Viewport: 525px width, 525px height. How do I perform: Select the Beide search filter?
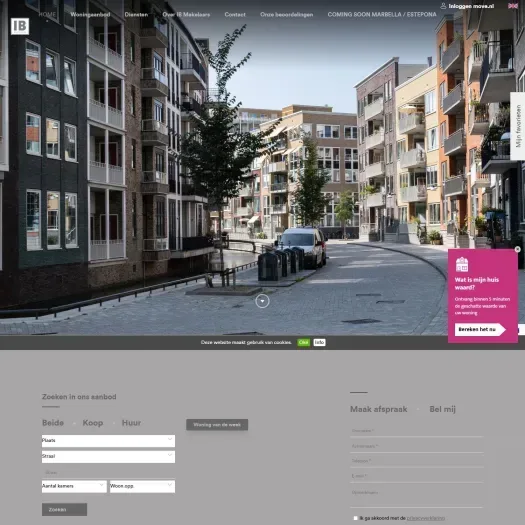53,423
